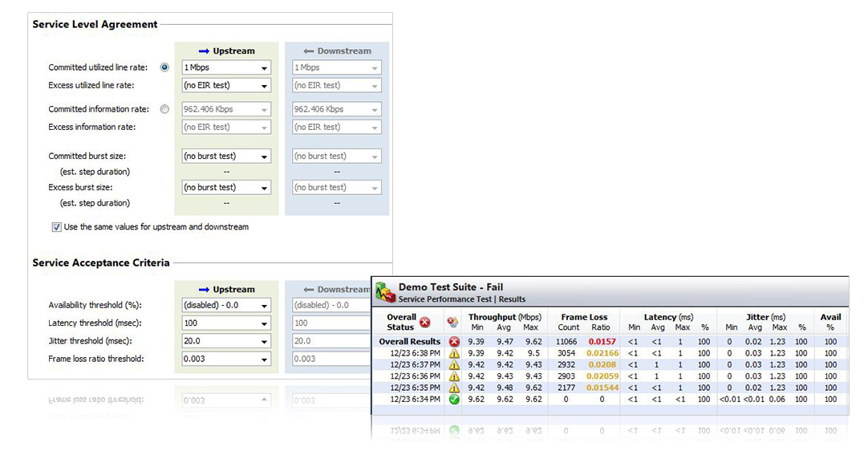
Task: Select the Committed utilized line rate radio button
Action: (x=165, y=67)
